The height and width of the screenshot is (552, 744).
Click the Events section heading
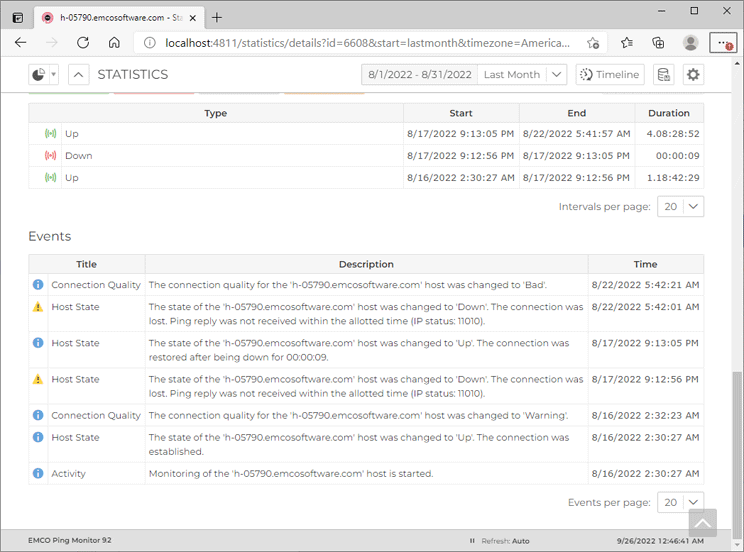pyautogui.click(x=49, y=236)
